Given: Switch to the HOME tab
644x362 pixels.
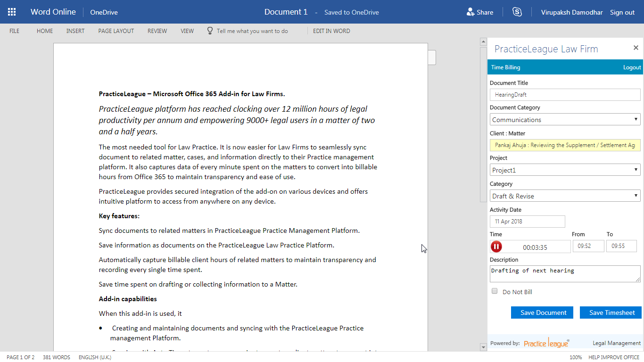Looking at the screenshot, I should coord(45,31).
